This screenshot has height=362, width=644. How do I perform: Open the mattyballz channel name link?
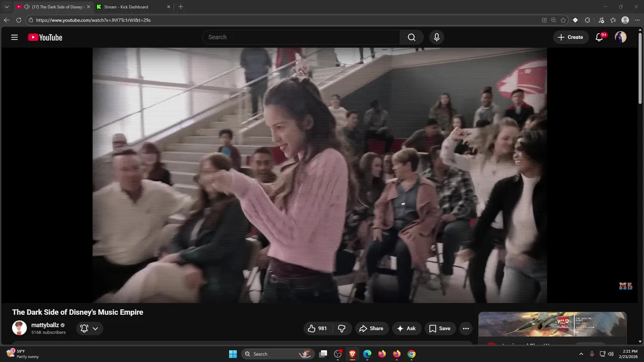tap(45, 325)
